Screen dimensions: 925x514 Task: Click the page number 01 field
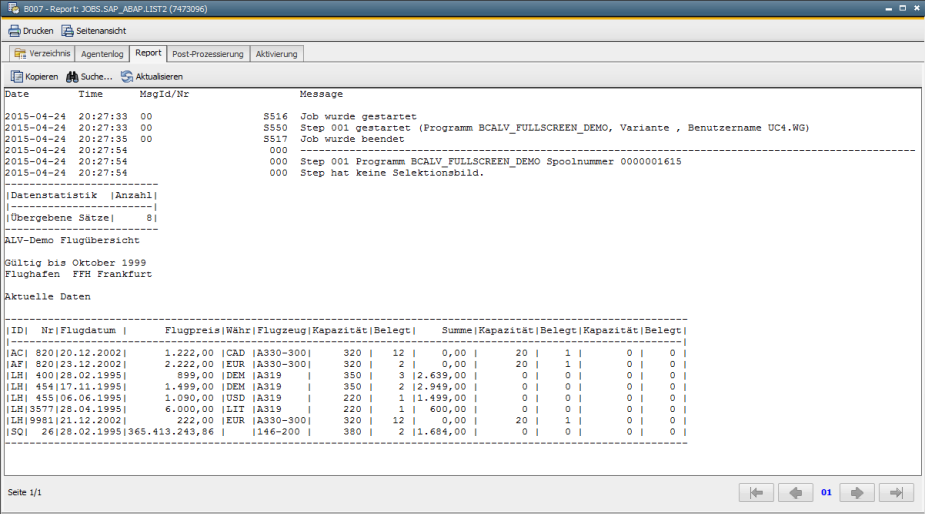[826, 492]
